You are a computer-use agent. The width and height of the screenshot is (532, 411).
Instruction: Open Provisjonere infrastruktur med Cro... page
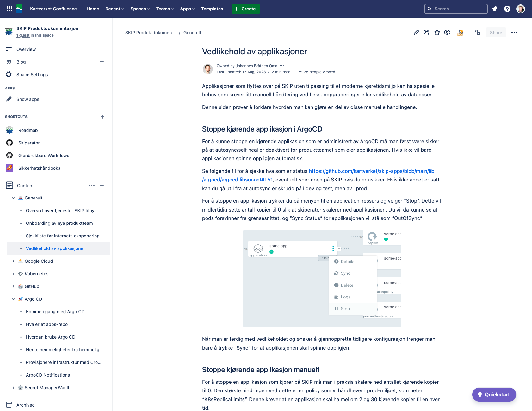[x=64, y=362]
